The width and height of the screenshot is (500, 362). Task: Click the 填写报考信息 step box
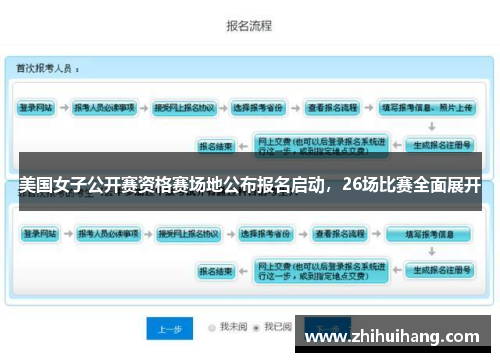(x=429, y=234)
